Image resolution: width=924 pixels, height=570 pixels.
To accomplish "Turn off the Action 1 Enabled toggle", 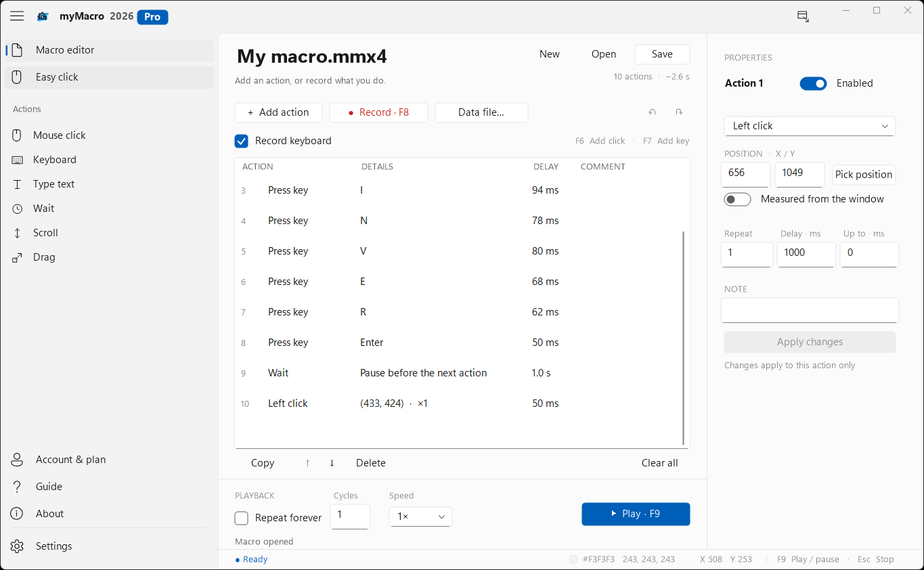I will pyautogui.click(x=813, y=83).
